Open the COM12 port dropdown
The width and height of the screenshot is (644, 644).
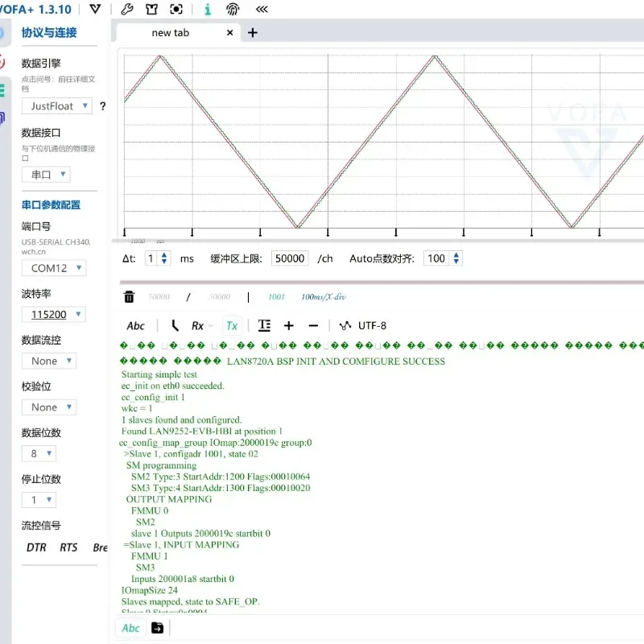[54, 268]
